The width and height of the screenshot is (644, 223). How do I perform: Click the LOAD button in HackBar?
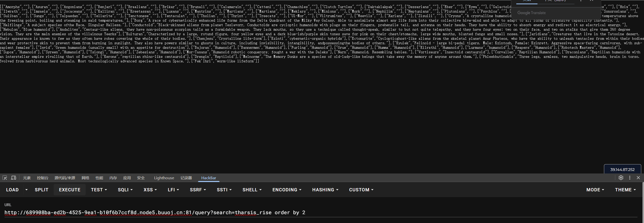(12, 190)
